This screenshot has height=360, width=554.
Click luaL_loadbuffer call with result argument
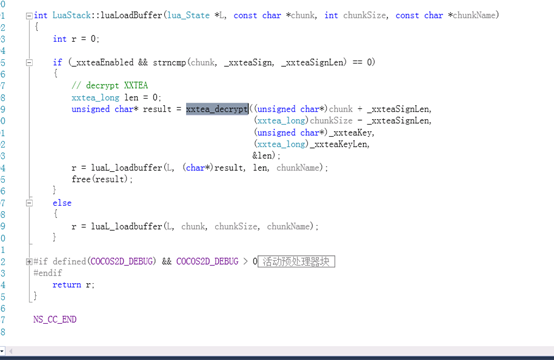point(200,167)
